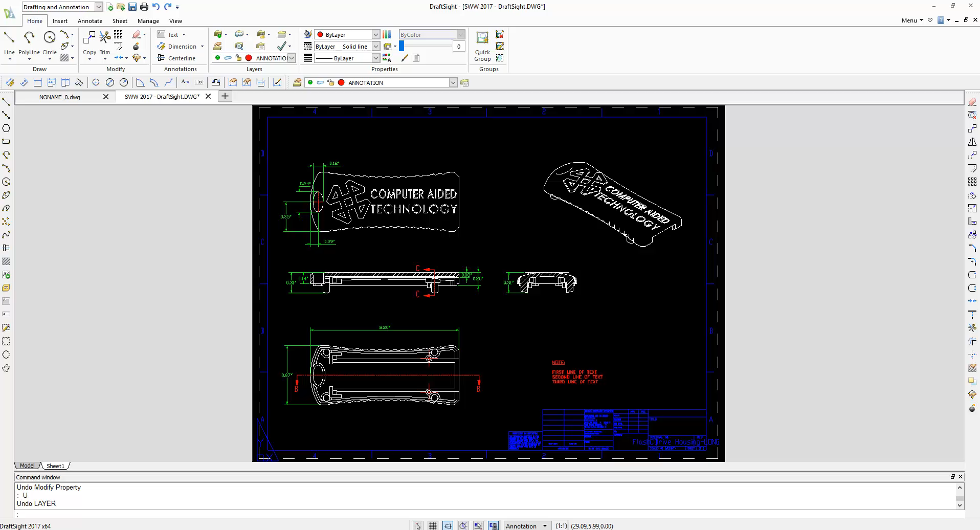
Task: Save the drawing with floppy icon
Action: click(132, 7)
